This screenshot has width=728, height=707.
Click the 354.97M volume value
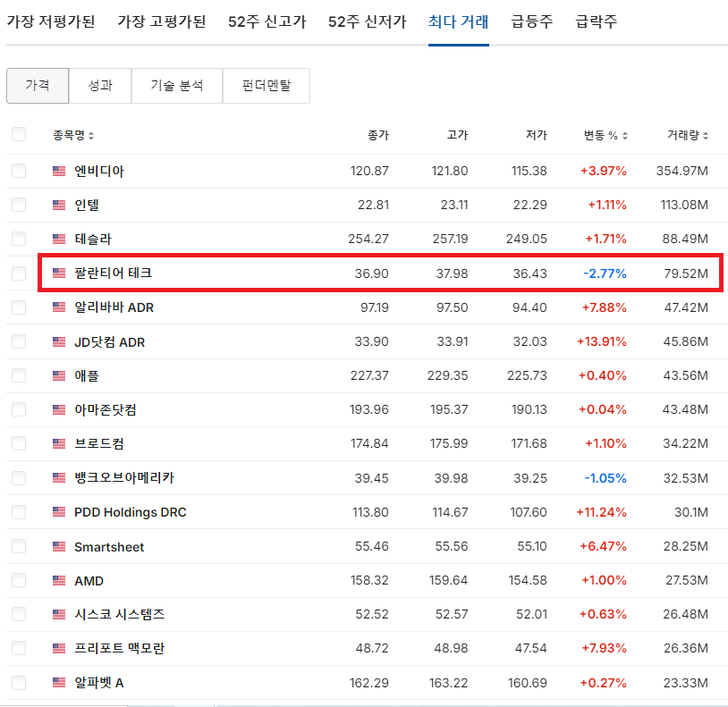[x=682, y=172]
